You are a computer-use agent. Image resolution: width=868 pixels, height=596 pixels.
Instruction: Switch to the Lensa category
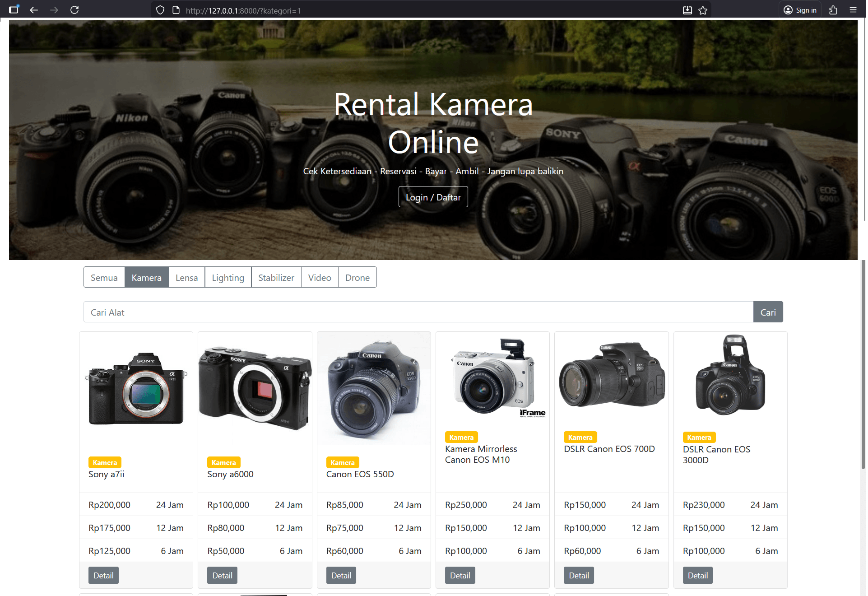(x=186, y=277)
